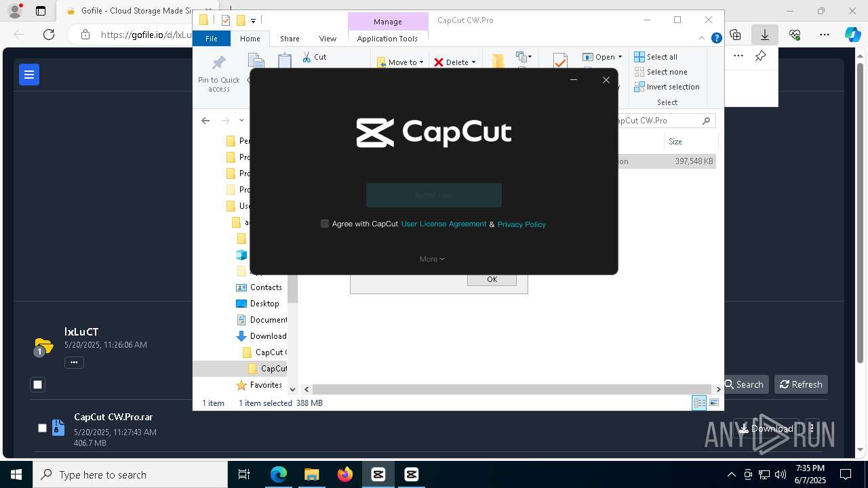
Task: Switch to Details view icon
Action: (699, 403)
